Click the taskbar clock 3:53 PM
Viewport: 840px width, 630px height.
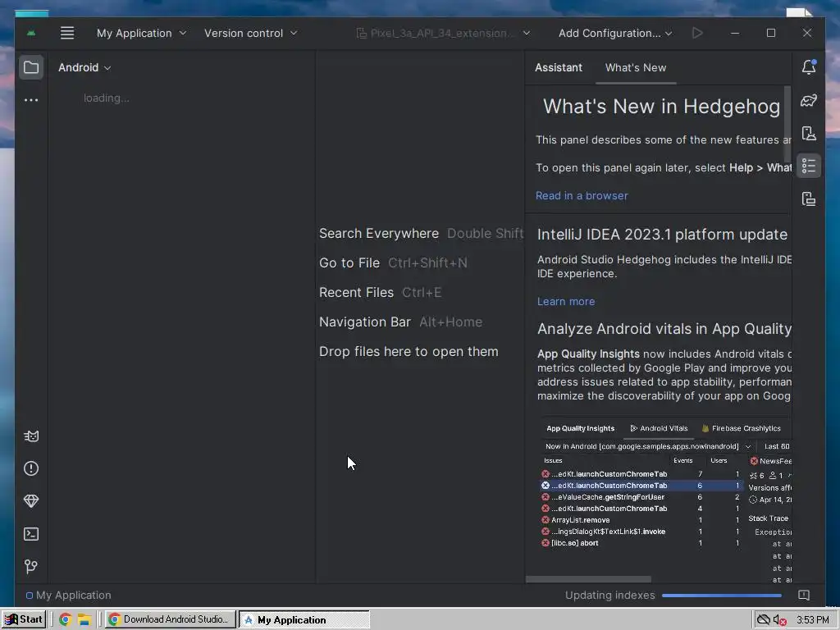tap(813, 620)
